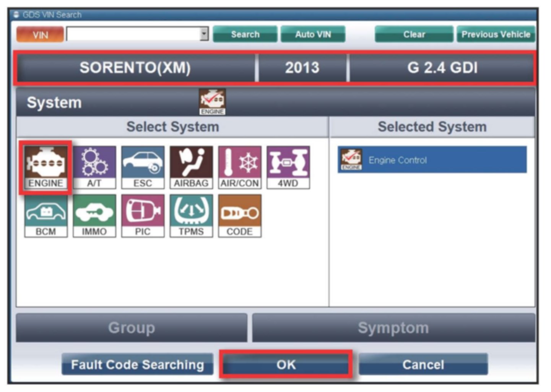Click Engine Control icon in Selected System

tap(351, 159)
